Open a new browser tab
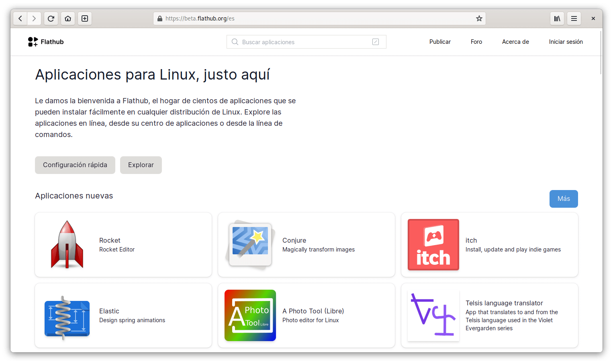The height and width of the screenshot is (364, 613). pos(84,18)
